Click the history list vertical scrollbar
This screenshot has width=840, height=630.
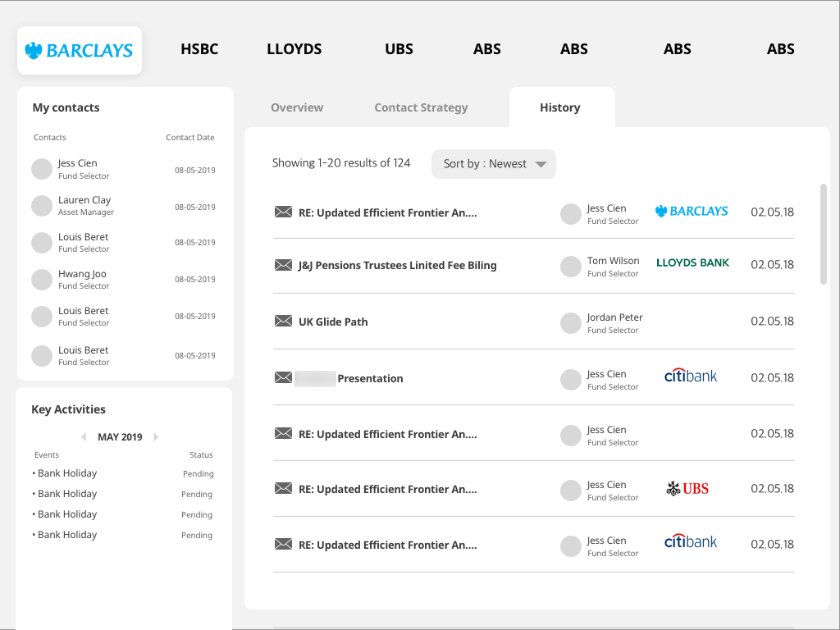(824, 234)
